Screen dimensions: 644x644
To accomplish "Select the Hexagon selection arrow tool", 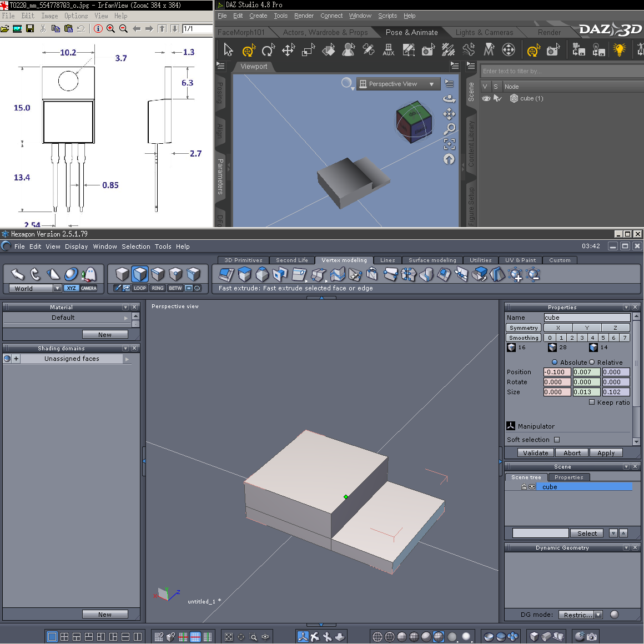I will [x=17, y=274].
